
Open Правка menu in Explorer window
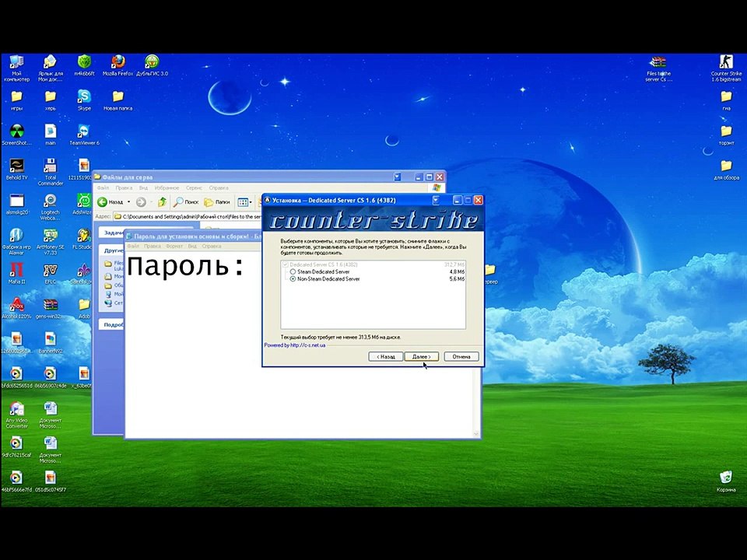click(x=124, y=188)
